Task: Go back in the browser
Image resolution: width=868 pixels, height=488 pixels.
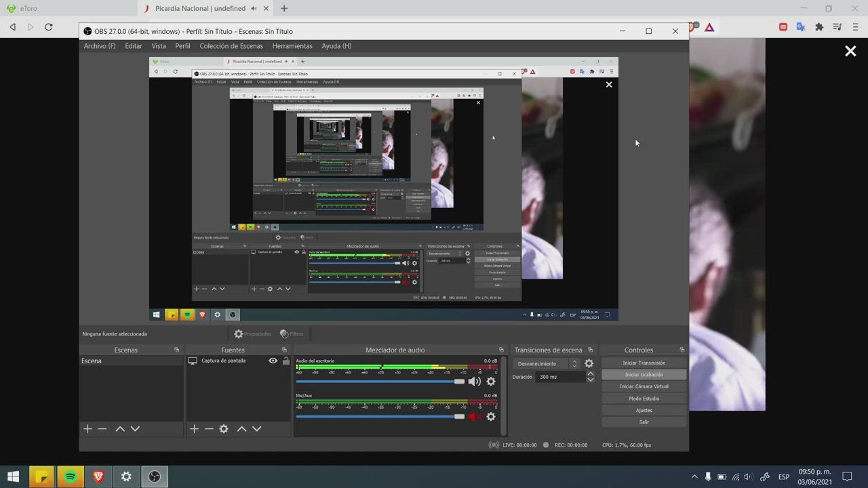Action: (x=13, y=27)
